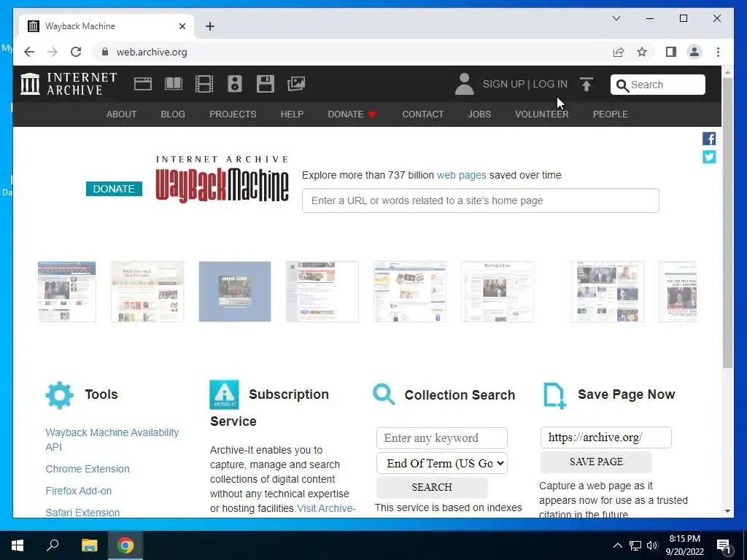Image resolution: width=747 pixels, height=560 pixels.
Task: Click the Chrome back arrow
Action: pyautogui.click(x=29, y=52)
